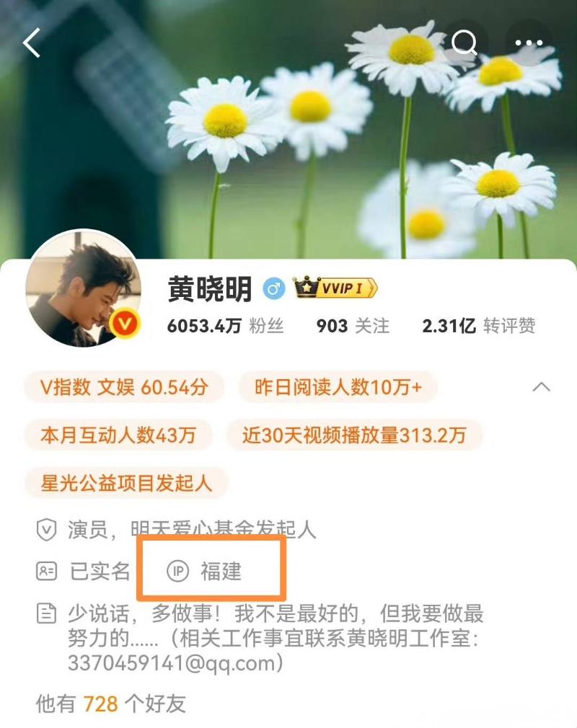The width and height of the screenshot is (577, 728).
Task: View the 2.31亿 转评赞 count
Action: (478, 326)
